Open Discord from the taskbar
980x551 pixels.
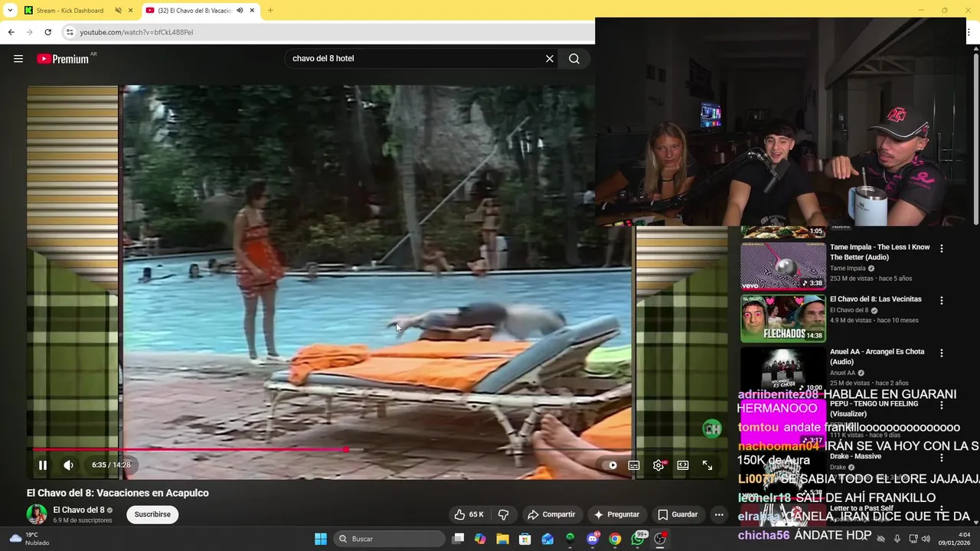(x=593, y=539)
